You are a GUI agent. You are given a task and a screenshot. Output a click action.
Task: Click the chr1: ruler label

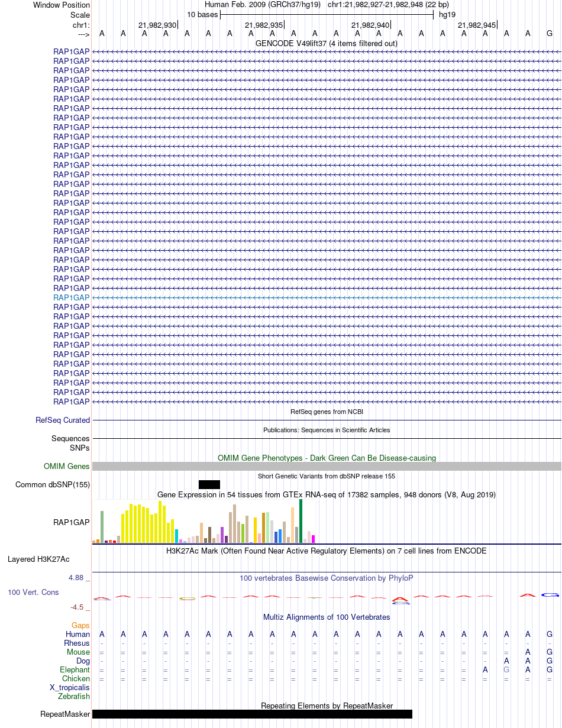point(81,25)
